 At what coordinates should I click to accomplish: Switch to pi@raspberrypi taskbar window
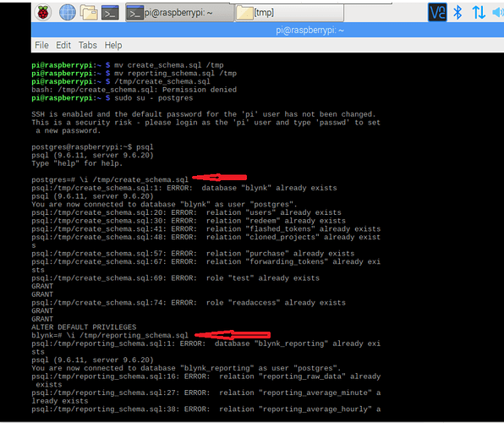click(179, 13)
